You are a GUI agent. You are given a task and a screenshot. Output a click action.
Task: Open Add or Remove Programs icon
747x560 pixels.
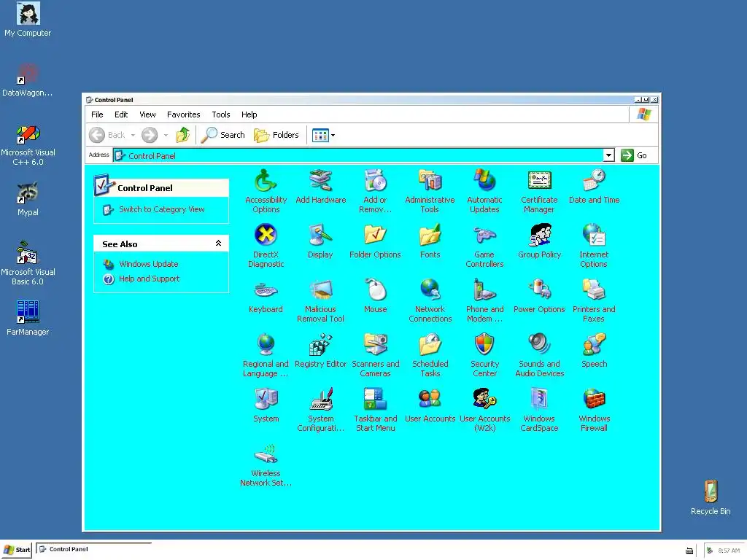point(375,190)
